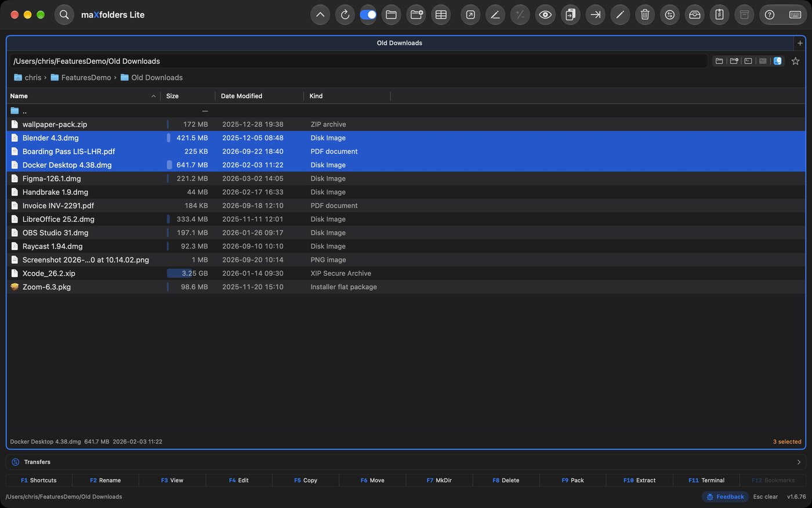
Task: Click F6 Move button
Action: [x=372, y=480]
